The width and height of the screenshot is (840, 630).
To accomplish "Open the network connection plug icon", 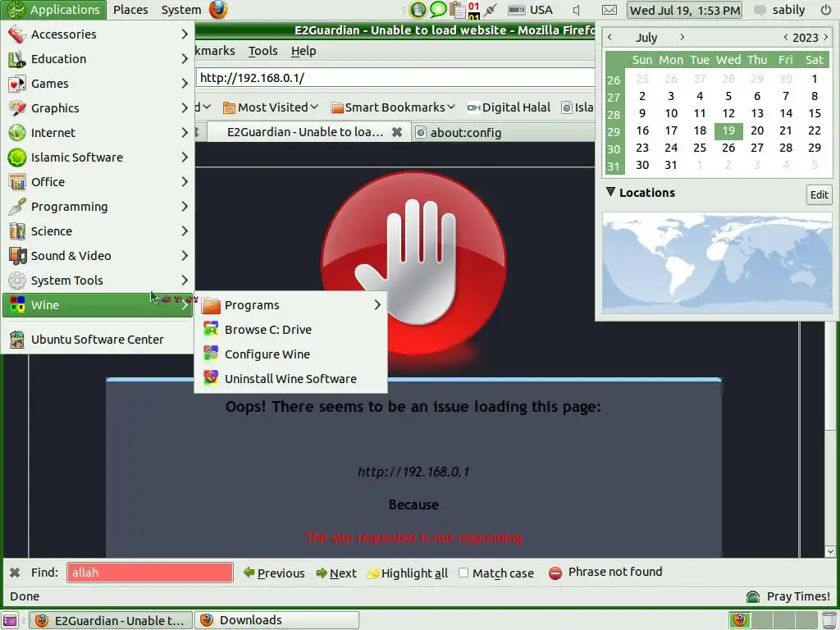I will [491, 10].
